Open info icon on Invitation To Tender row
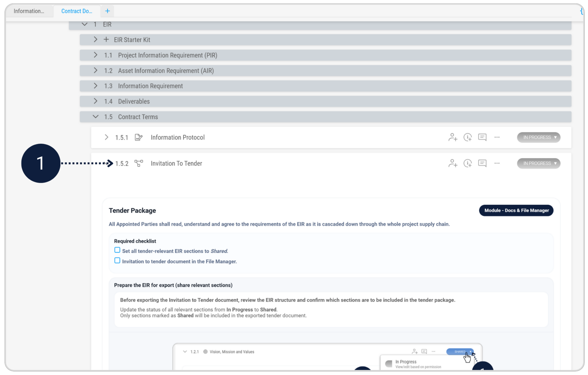Image resolution: width=588 pixels, height=375 pixels. (x=467, y=163)
